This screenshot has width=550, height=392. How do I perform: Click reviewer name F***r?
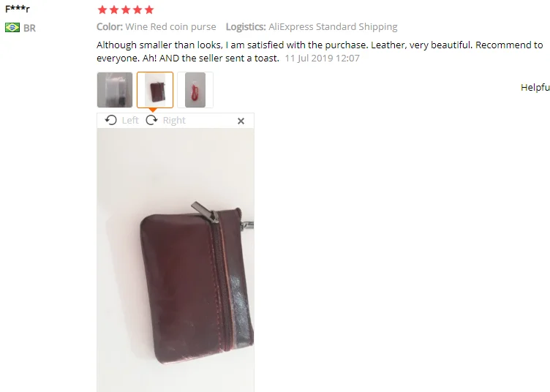pyautogui.click(x=18, y=9)
